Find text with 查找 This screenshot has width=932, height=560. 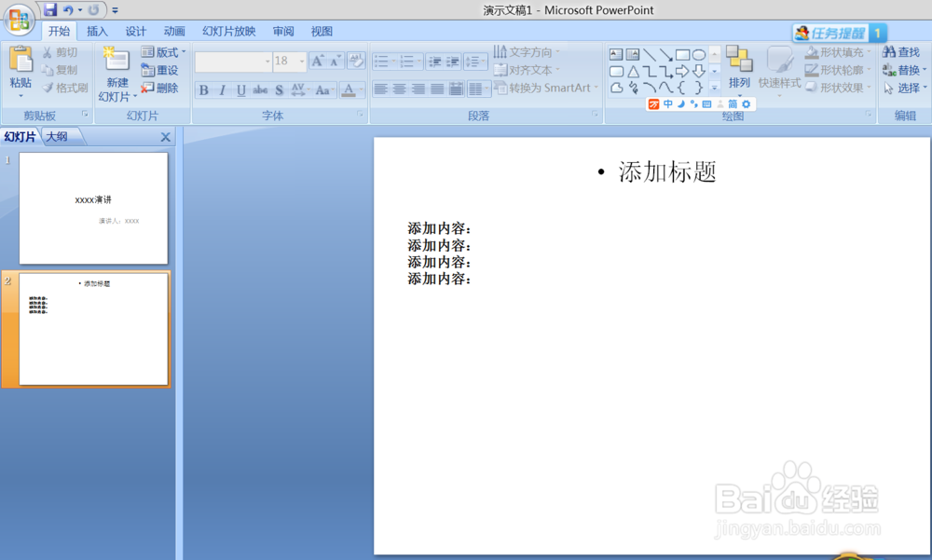(x=901, y=52)
